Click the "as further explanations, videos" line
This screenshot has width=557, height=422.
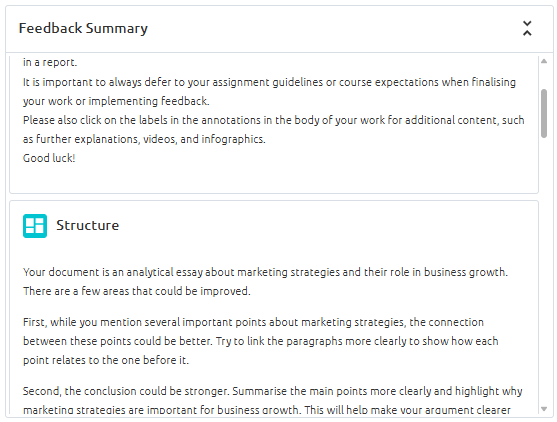point(144,139)
